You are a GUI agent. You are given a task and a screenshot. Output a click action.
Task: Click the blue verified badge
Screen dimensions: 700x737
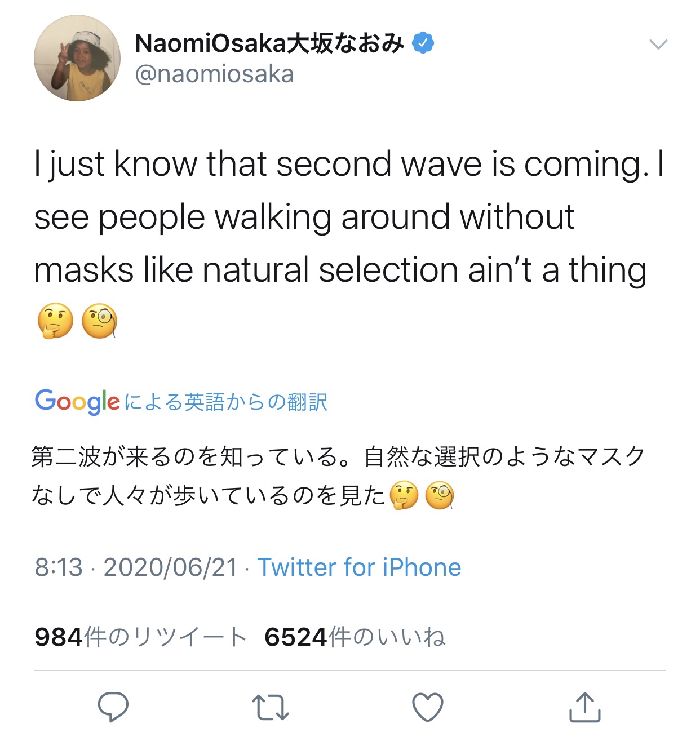[x=423, y=43]
